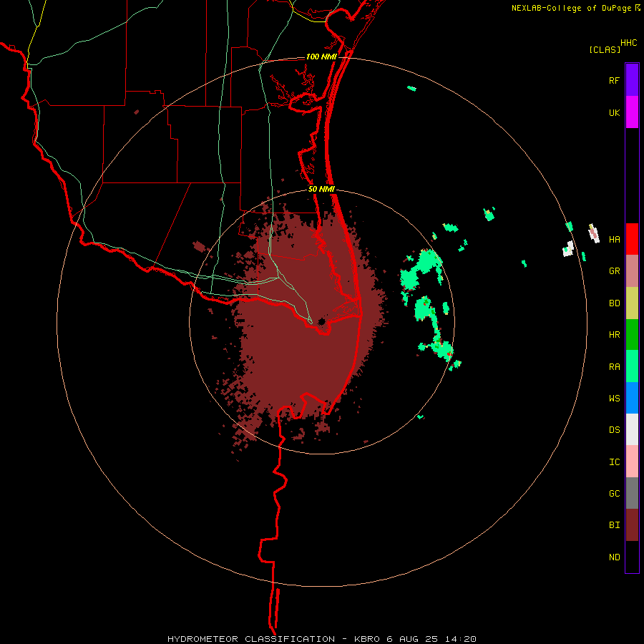Click the ND legend label text

tap(614, 557)
